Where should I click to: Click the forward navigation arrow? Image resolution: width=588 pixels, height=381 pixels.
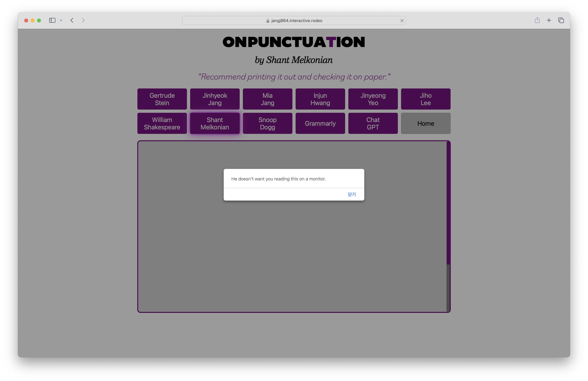pos(83,20)
